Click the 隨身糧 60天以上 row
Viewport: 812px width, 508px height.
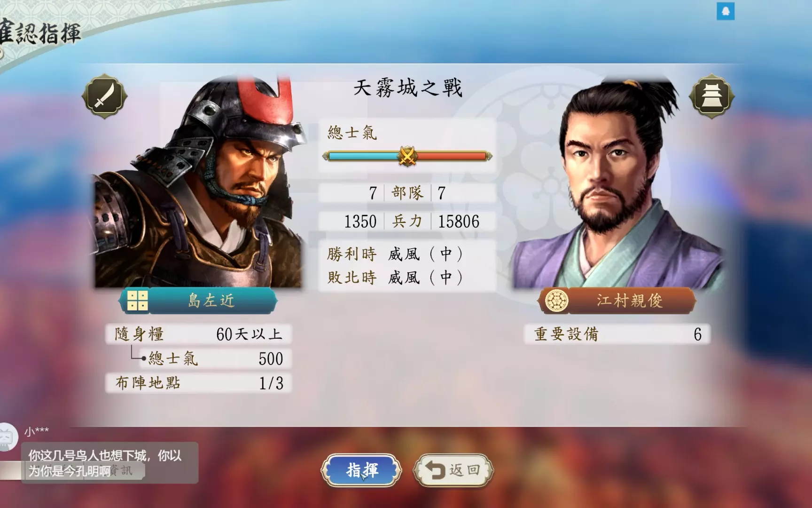pyautogui.click(x=198, y=334)
